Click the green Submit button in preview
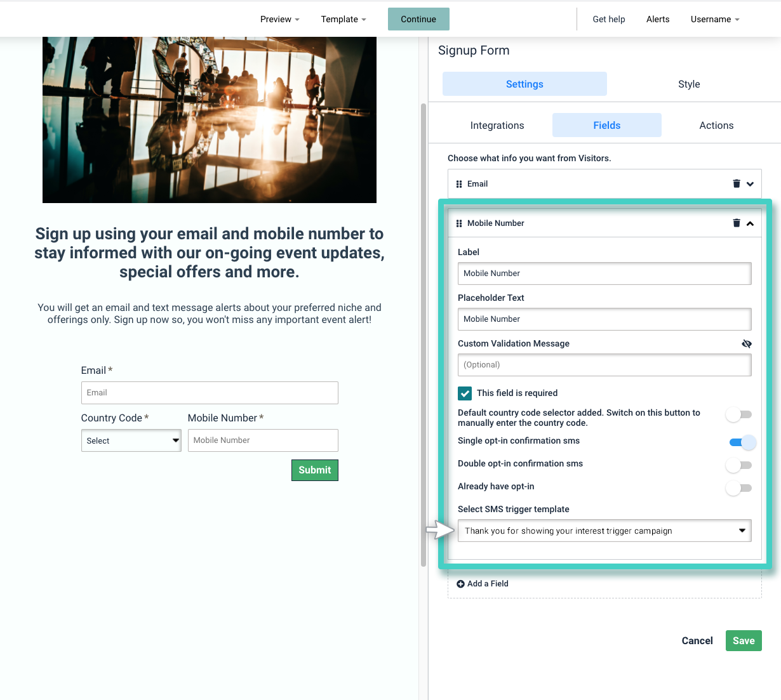Screen dimensions: 781x700 pos(315,470)
